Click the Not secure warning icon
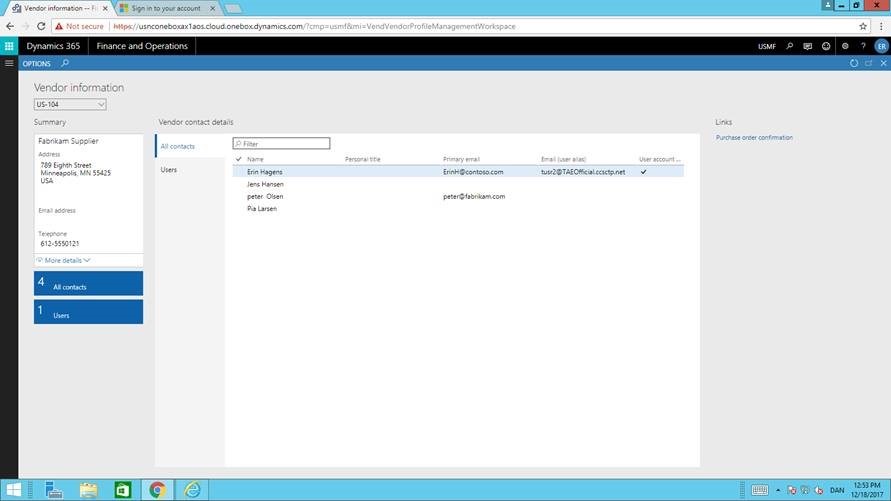The height and width of the screenshot is (501, 891). point(59,26)
